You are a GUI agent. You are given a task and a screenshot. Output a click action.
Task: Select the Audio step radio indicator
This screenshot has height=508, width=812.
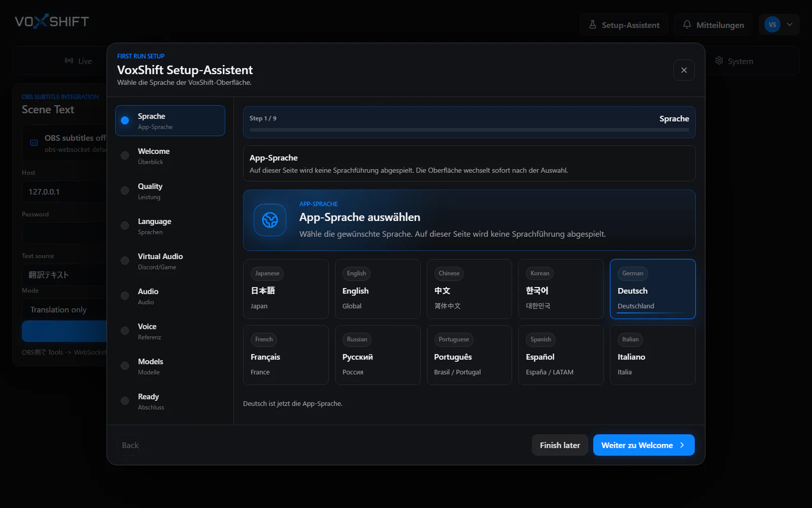click(125, 296)
